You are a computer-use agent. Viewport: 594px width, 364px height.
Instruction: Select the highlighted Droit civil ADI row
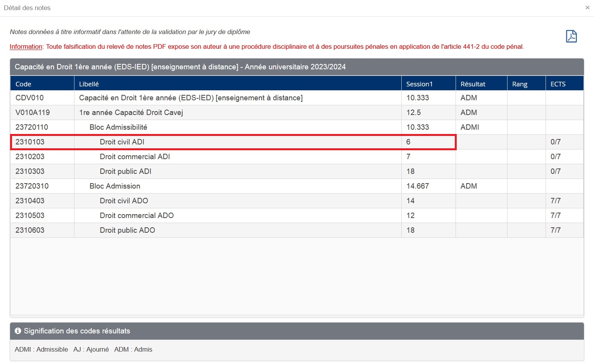(x=122, y=142)
